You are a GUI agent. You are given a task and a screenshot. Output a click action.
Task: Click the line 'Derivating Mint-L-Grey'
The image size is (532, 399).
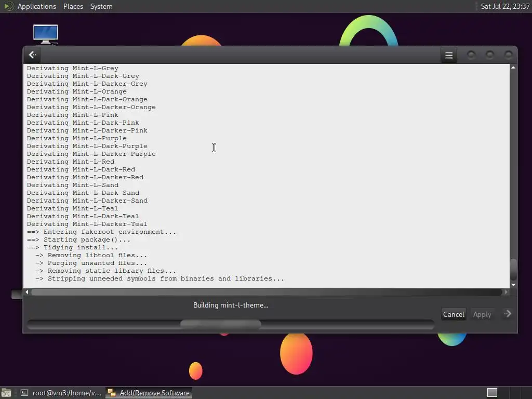(x=73, y=68)
